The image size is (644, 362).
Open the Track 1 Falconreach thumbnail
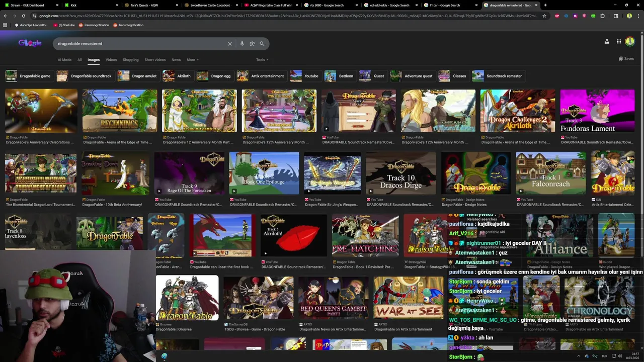pos(550,173)
